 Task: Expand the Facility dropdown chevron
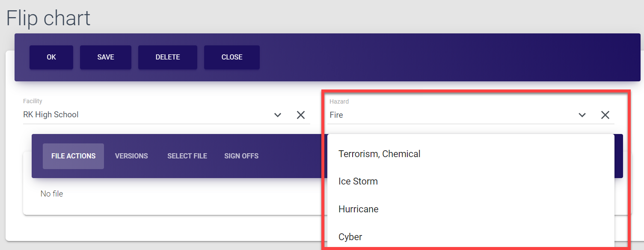[278, 115]
